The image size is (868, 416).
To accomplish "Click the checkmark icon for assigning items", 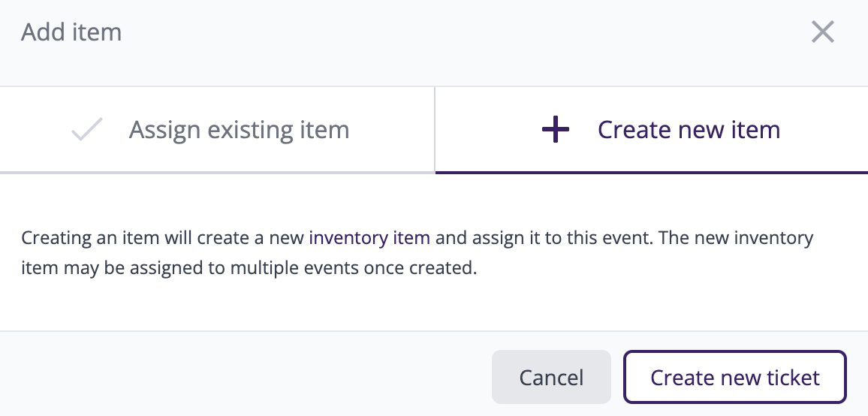I will click(x=87, y=131).
